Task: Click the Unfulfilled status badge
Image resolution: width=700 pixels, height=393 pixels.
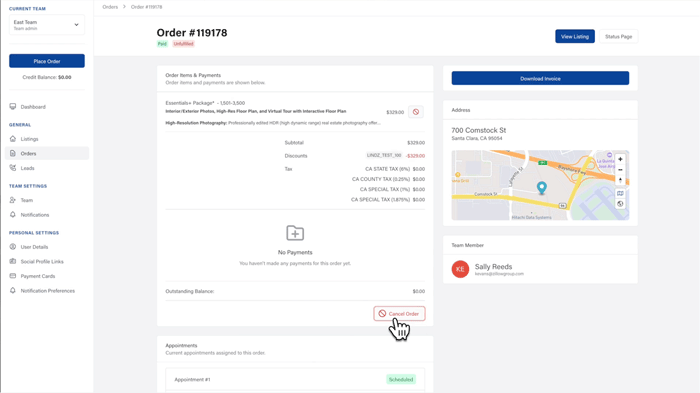Action: 183,44
